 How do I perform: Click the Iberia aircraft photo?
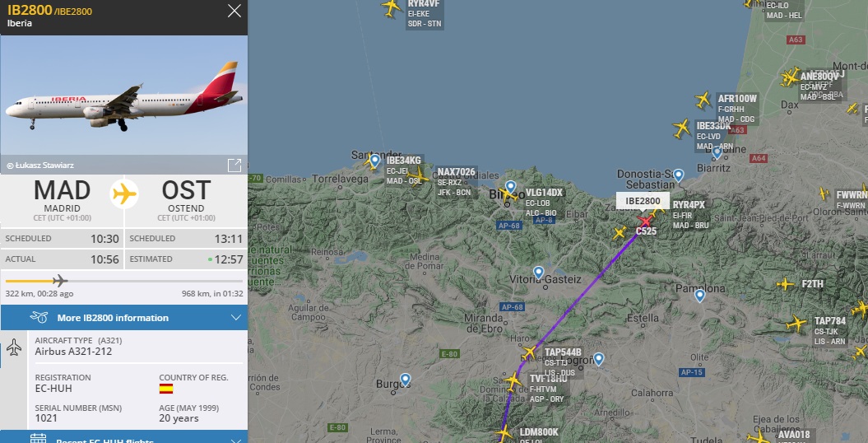pyautogui.click(x=124, y=95)
